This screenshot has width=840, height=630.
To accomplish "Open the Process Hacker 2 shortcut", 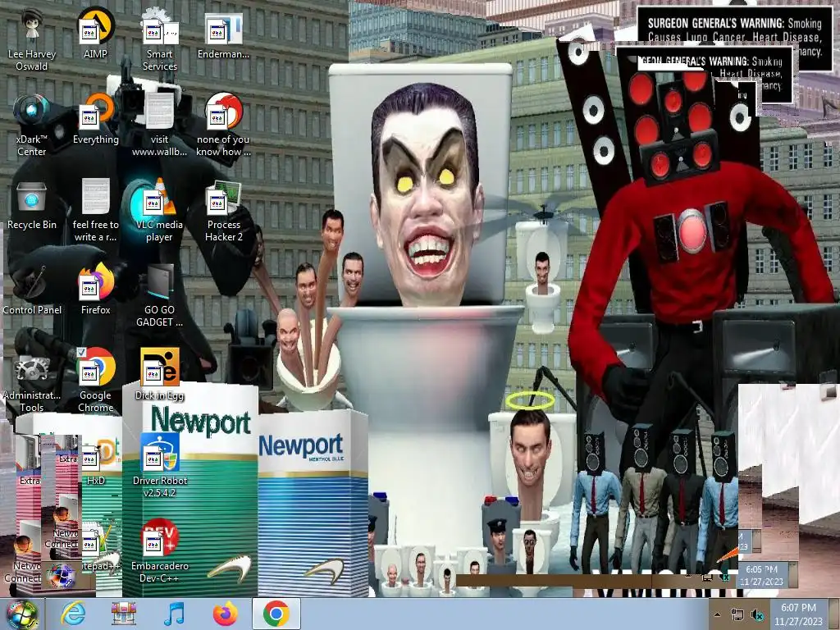I will tap(223, 211).
